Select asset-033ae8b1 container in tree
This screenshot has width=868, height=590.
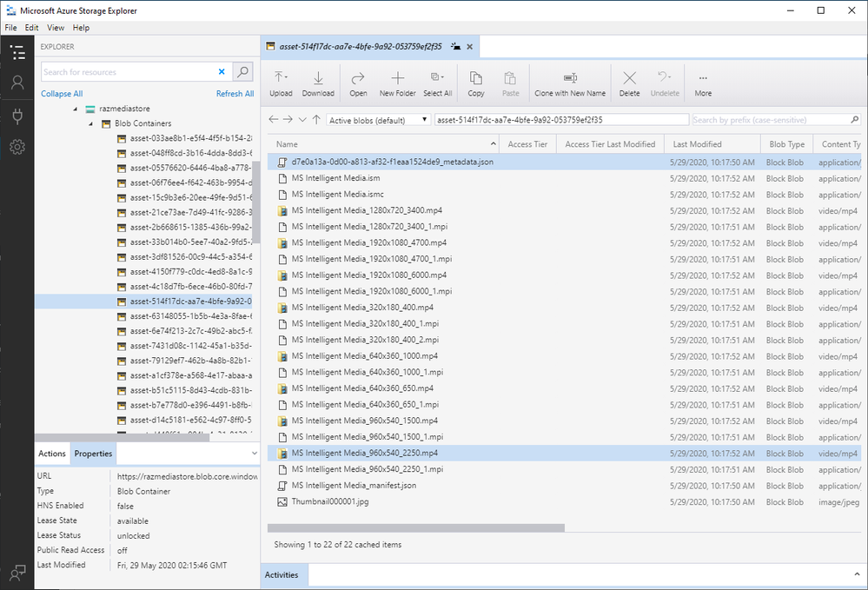[185, 138]
